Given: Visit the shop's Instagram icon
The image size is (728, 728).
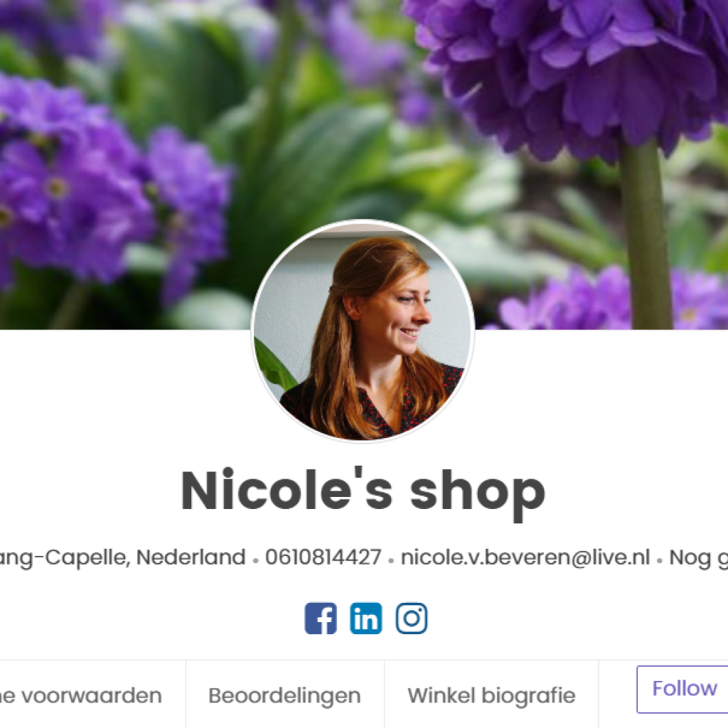Looking at the screenshot, I should [412, 618].
